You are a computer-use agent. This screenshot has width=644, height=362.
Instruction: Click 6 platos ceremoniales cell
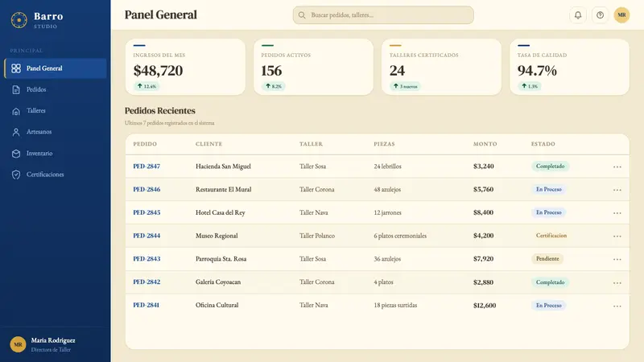400,236
